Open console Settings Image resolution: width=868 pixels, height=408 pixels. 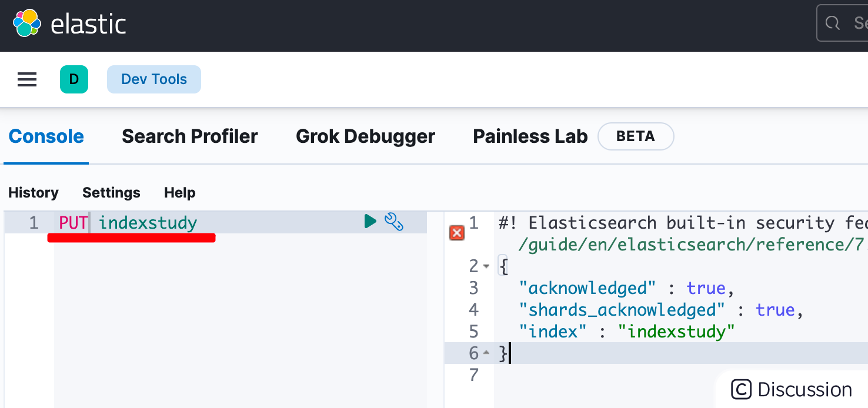tap(111, 193)
